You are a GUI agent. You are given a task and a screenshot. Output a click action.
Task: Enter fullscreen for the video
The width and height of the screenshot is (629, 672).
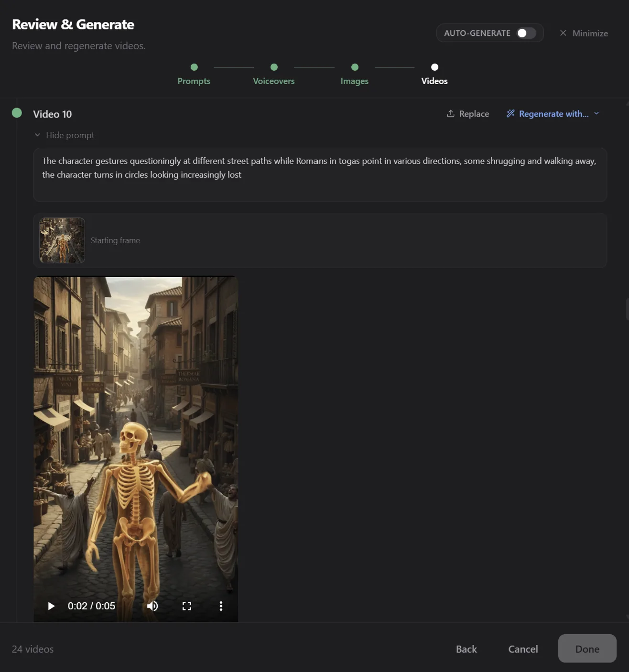(187, 606)
